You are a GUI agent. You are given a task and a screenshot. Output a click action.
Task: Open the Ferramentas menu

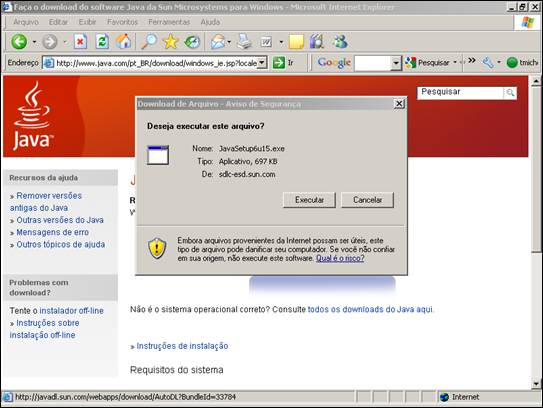pos(169,22)
